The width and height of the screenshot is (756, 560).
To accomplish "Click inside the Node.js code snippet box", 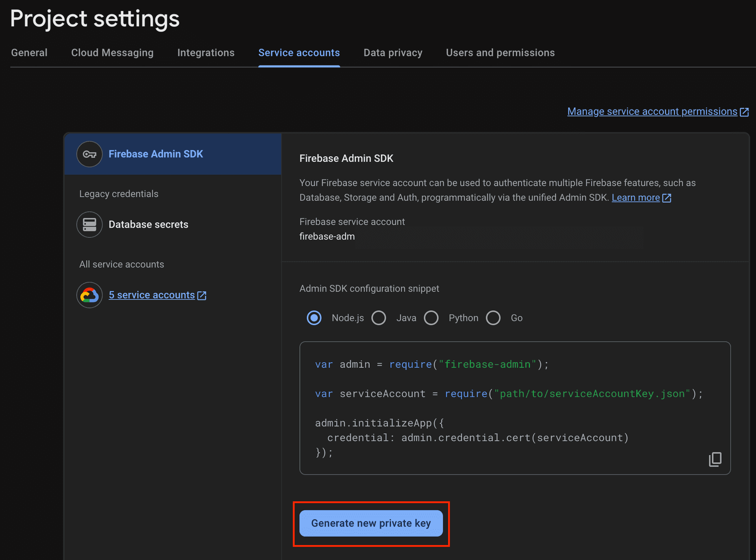I will tap(512, 410).
